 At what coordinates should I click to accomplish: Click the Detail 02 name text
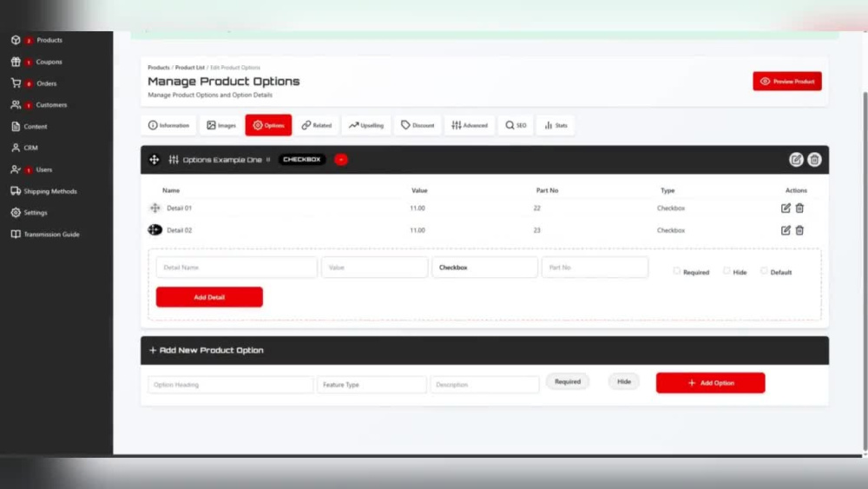(180, 230)
